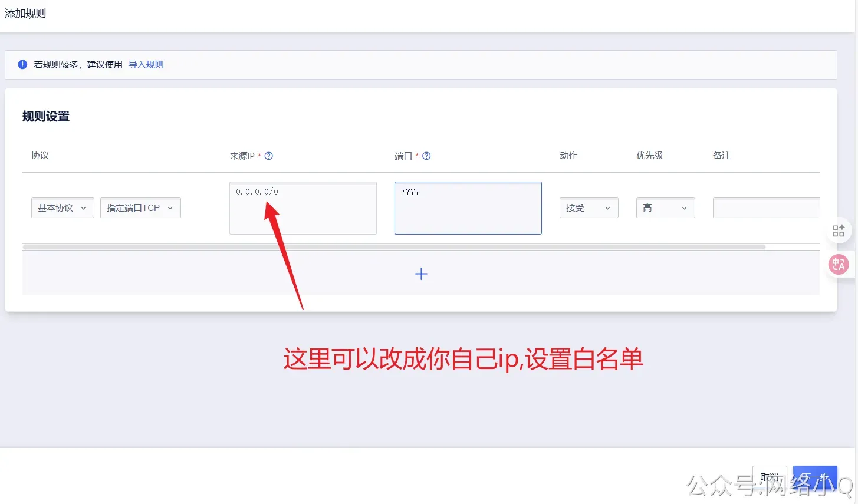This screenshot has height=504, width=858.
Task: Click the notice banner about importing many rules
Action: click(354, 64)
